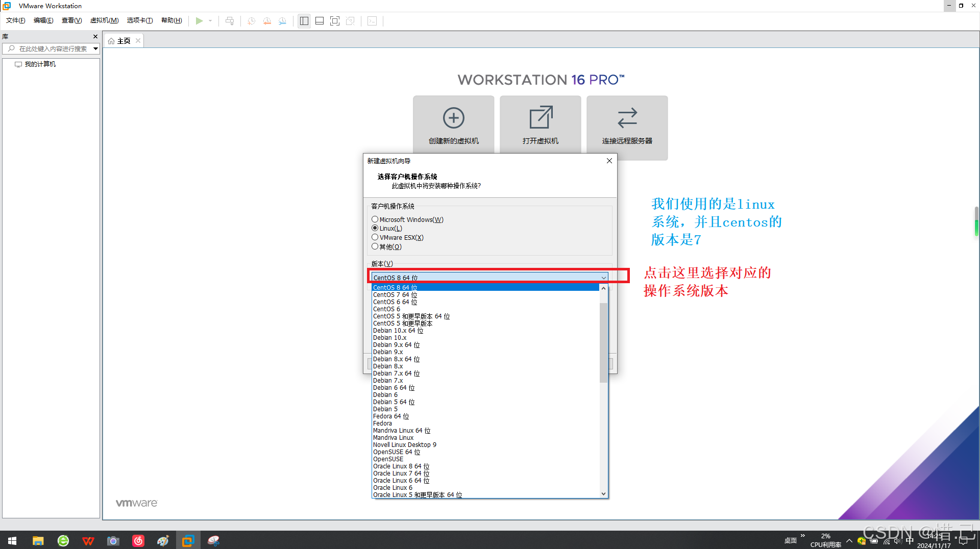Click the revert to snapshot toolbar icon

[x=267, y=21]
